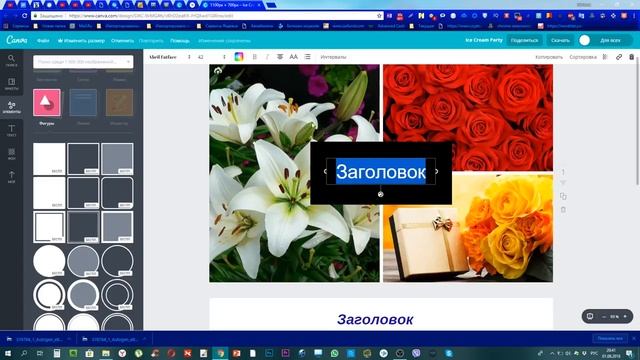Viewport: 640px width, 360px height.
Task: Add the white square shape
Action: 49,159
